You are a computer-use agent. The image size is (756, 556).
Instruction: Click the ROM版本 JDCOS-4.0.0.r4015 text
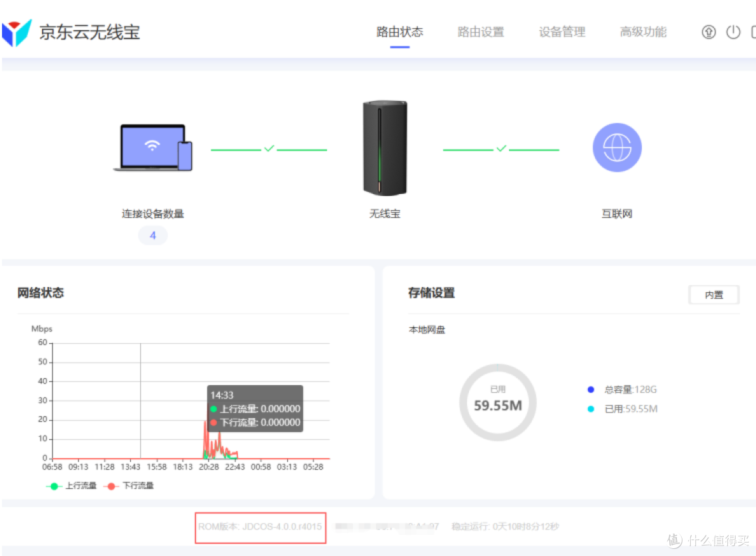[260, 527]
